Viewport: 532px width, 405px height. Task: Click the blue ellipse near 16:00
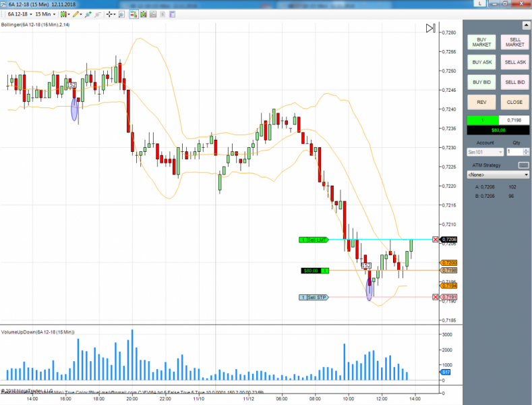click(74, 109)
